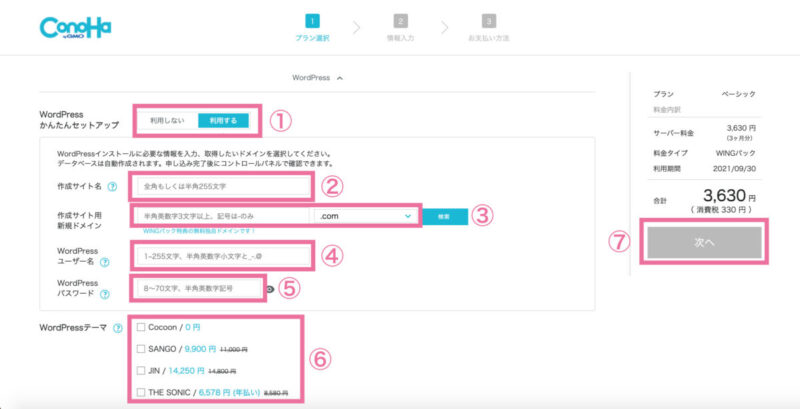Click the 14,250 円 JIN price
Screen dimensions: 800x409
186,371
